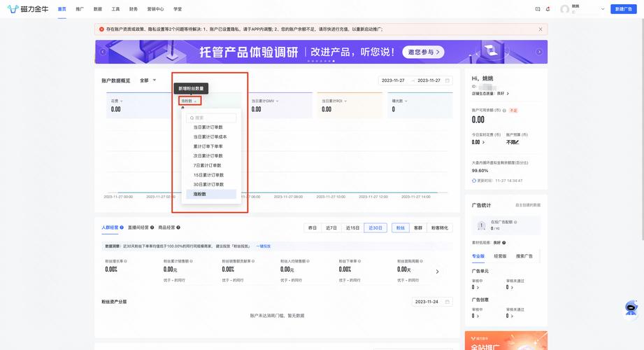Switch to 直播间经营 tab
The height and width of the screenshot is (350, 644).
(138, 227)
